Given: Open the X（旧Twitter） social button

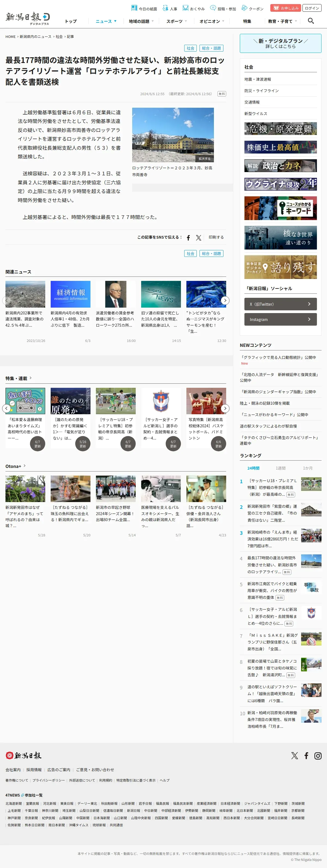Looking at the screenshot, I should coord(280,304).
